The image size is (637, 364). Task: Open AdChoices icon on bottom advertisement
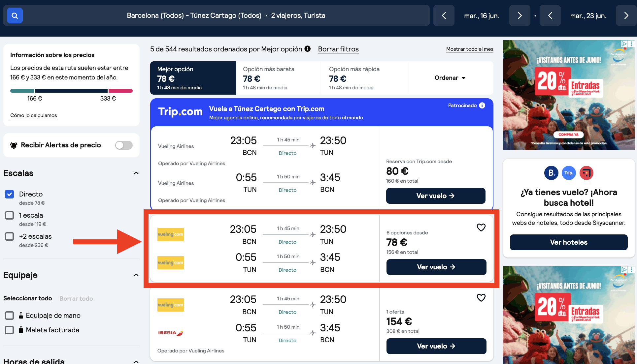[x=624, y=269]
